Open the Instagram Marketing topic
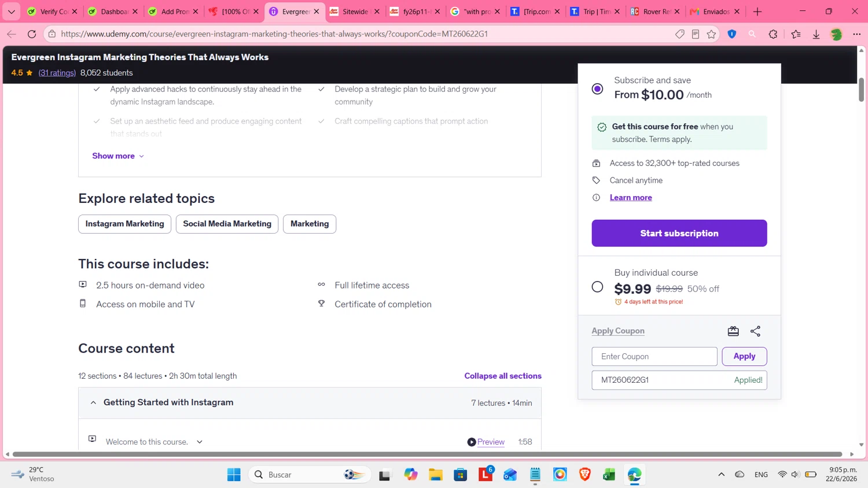This screenshot has width=868, height=488. click(124, 224)
